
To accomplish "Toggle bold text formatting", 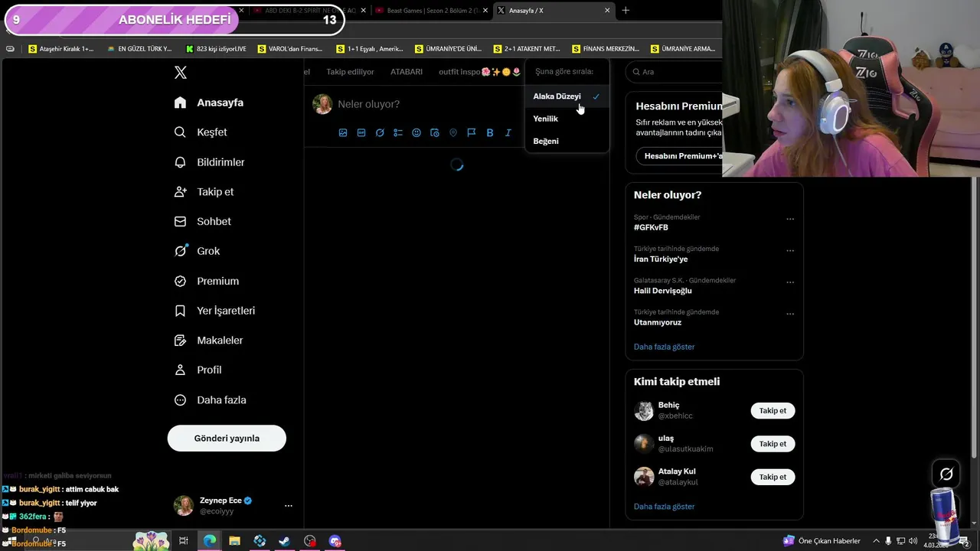I will (x=490, y=132).
